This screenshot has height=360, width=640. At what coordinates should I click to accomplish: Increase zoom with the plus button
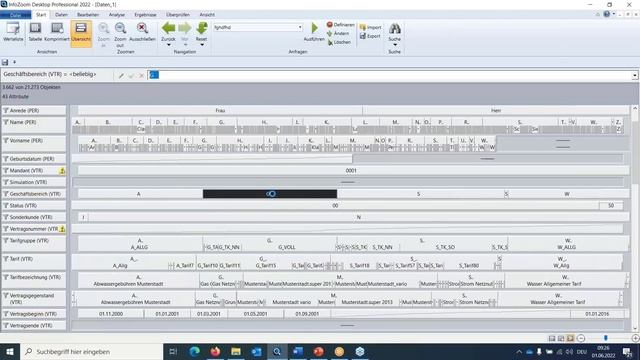[x=635, y=338]
